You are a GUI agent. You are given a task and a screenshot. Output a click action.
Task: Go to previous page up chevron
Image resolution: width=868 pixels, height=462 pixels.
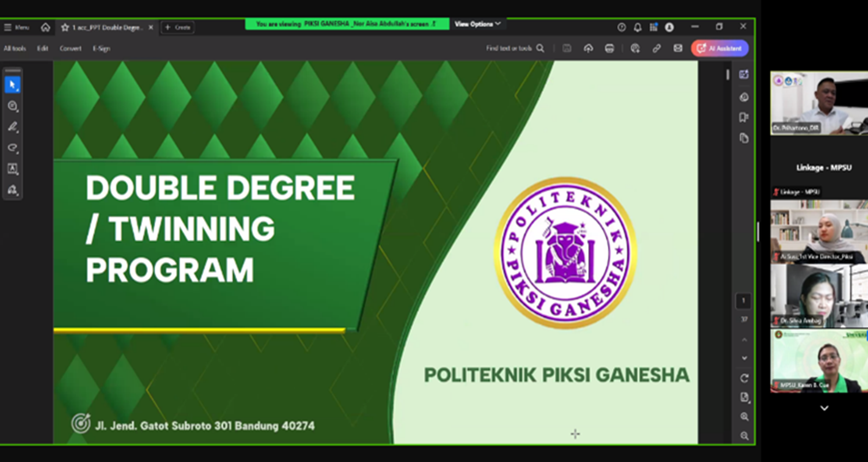[744, 339]
